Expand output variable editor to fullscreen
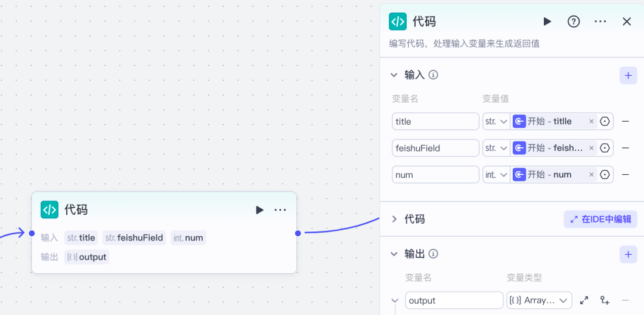This screenshot has width=644, height=315. 584,300
